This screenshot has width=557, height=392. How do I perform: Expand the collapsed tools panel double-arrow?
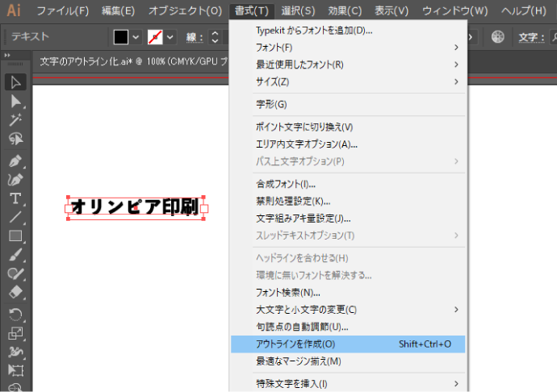click(x=7, y=55)
